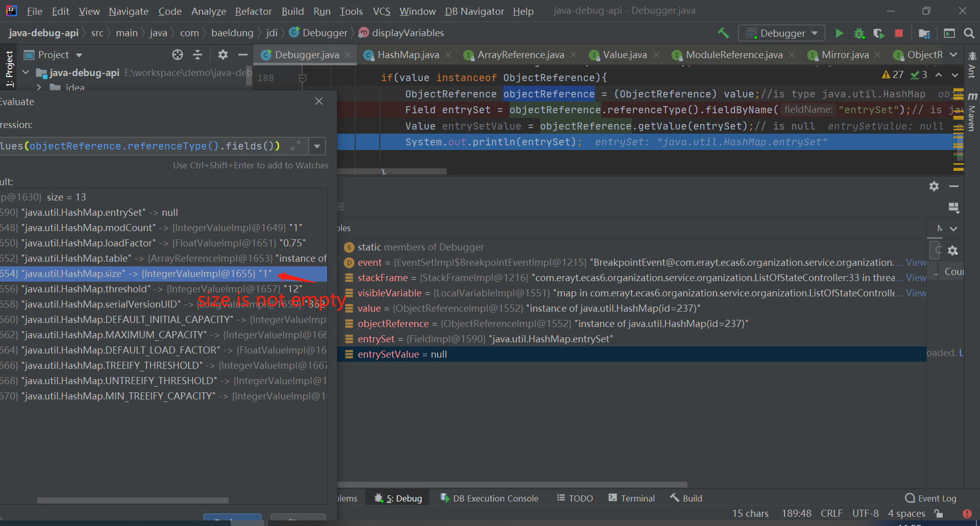Switch to the Value.java tab
The height and width of the screenshot is (526, 980).
pos(625,55)
